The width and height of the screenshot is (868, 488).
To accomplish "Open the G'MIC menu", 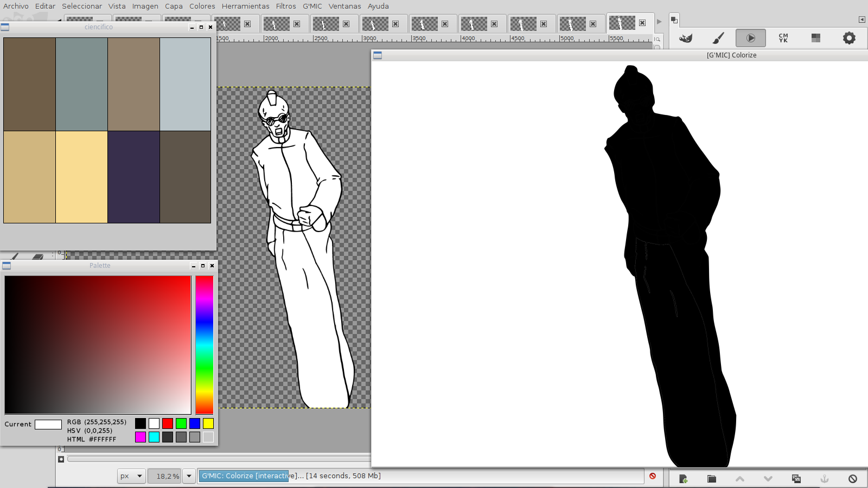I will [312, 6].
